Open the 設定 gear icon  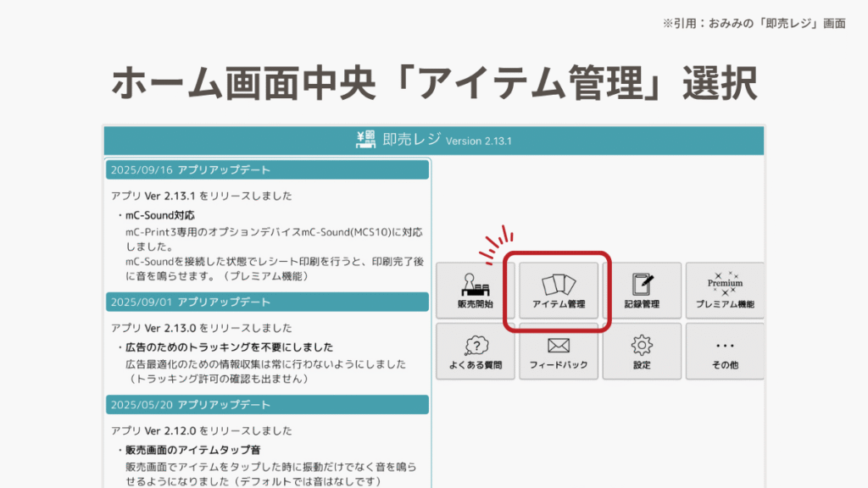point(642,352)
